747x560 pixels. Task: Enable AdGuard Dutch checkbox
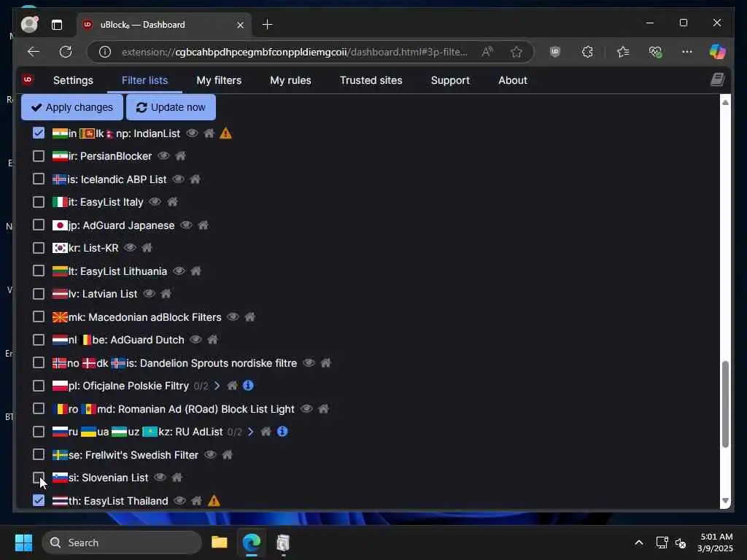point(39,340)
